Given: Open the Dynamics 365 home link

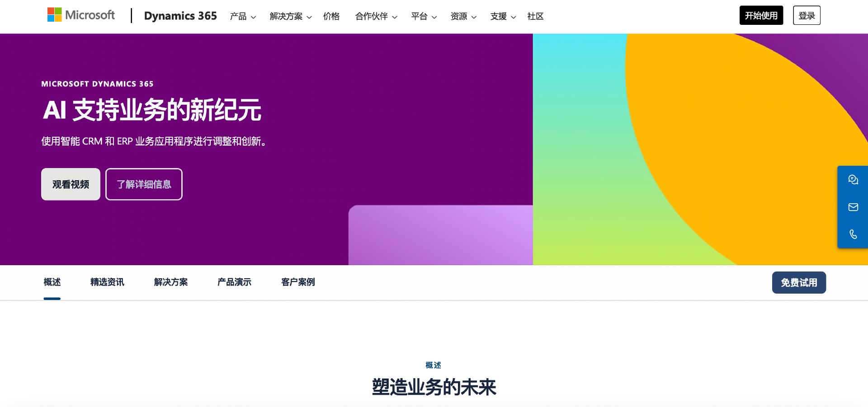Looking at the screenshot, I should 180,16.
